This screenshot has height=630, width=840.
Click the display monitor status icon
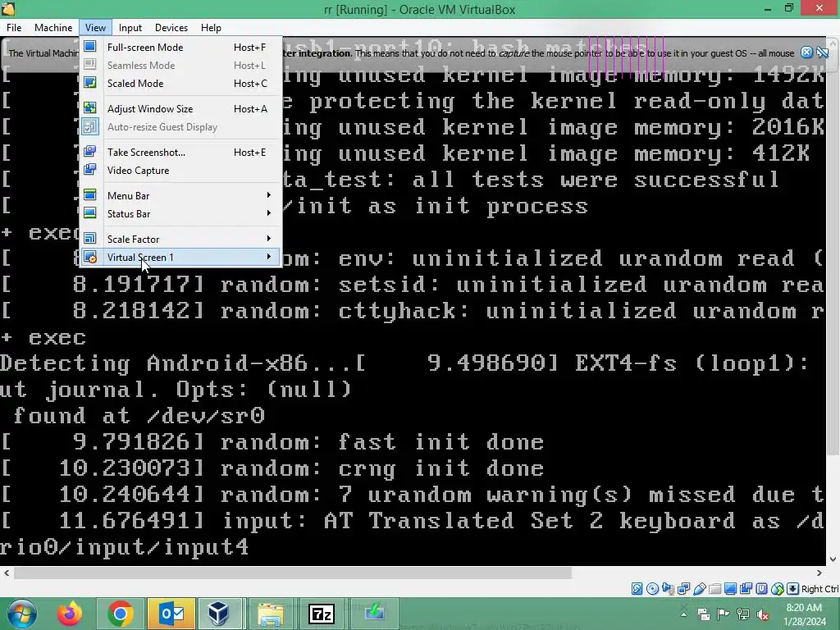(x=730, y=589)
